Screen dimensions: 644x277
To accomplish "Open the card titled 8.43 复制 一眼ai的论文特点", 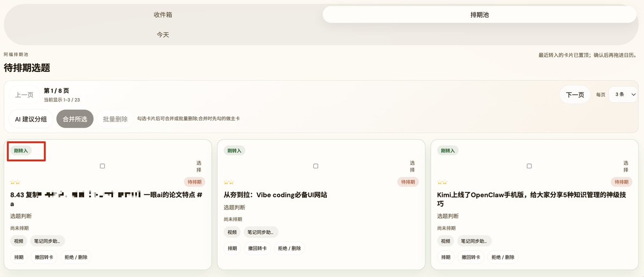I will click(x=106, y=199).
